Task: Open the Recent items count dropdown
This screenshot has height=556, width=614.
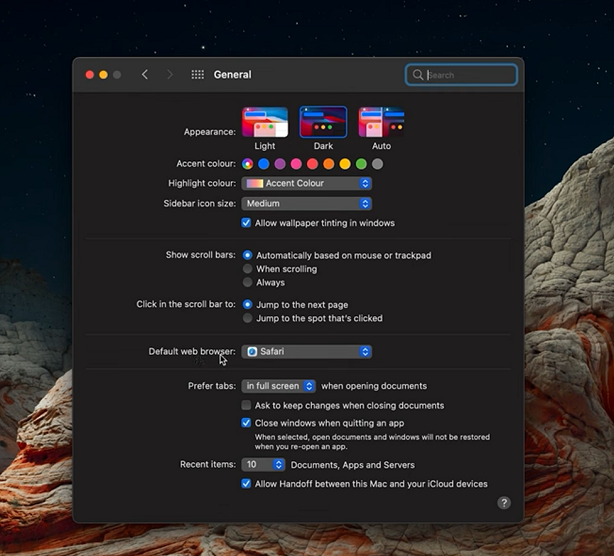Action: click(x=265, y=465)
